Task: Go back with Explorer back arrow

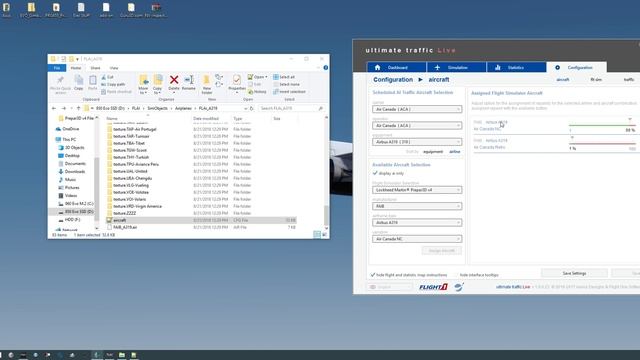Action: 54,108
